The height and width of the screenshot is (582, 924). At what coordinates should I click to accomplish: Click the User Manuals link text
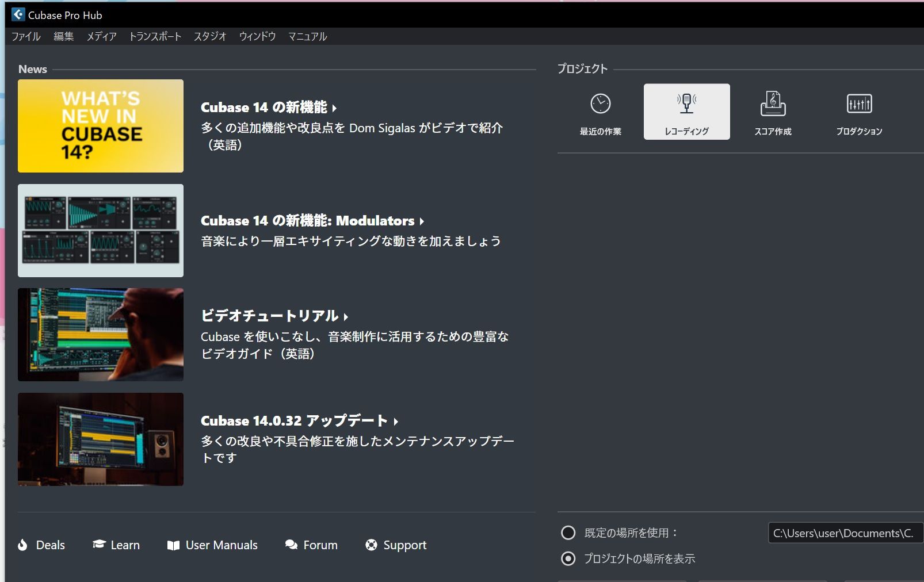pos(222,545)
